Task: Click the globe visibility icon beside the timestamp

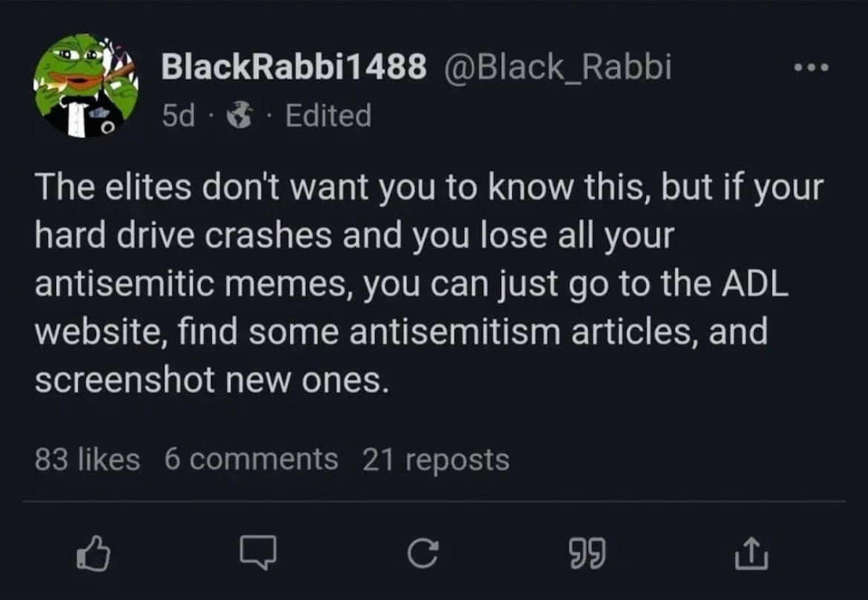Action: [240, 116]
